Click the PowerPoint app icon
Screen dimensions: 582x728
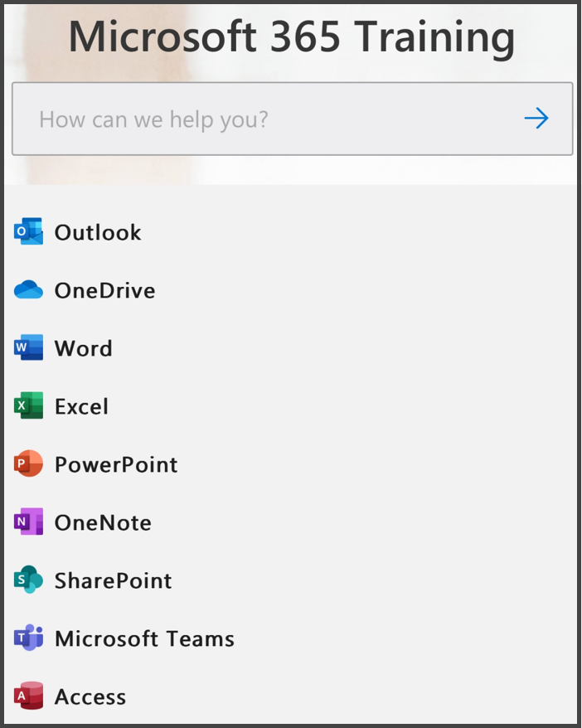(x=28, y=463)
